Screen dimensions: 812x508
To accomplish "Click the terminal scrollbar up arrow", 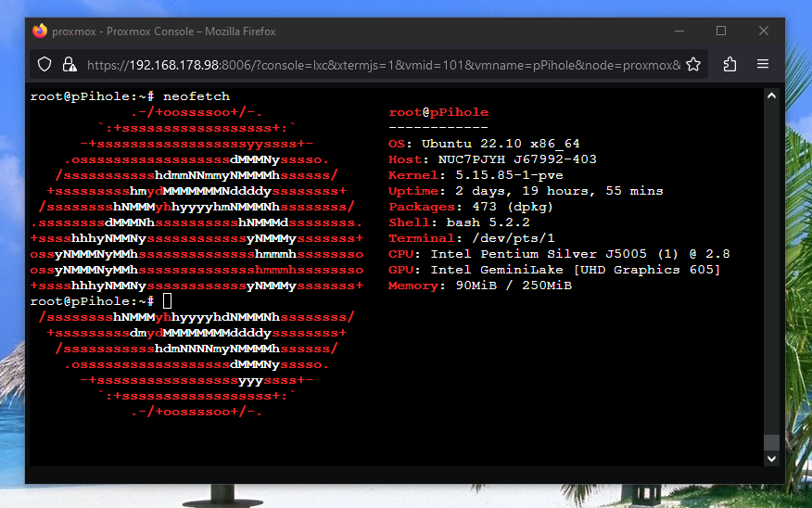I will 771,95.
